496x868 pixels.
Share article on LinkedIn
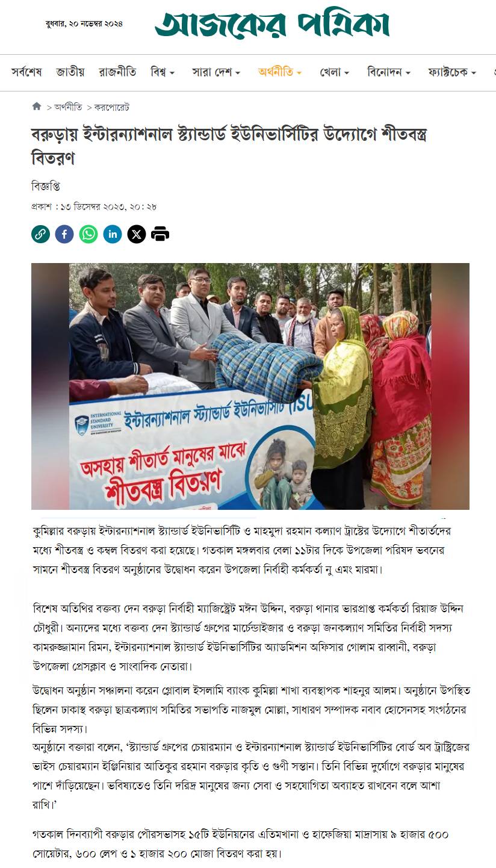113,234
